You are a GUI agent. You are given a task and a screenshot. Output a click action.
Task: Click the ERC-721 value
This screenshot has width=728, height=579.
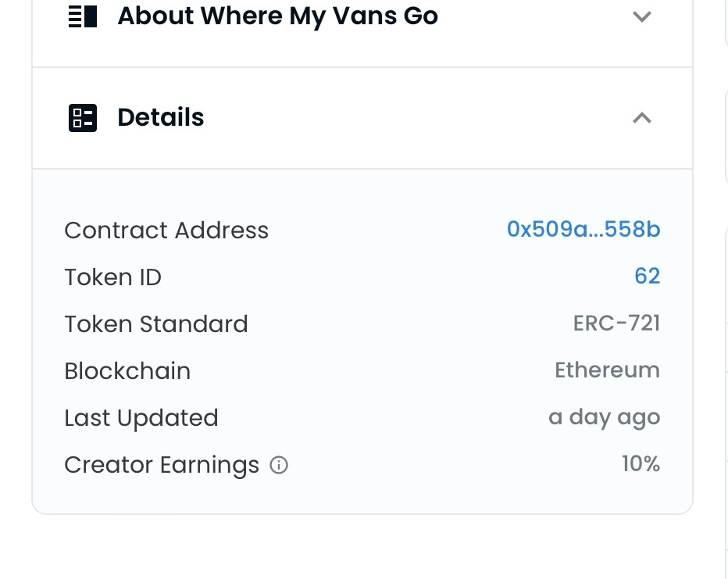pos(616,323)
